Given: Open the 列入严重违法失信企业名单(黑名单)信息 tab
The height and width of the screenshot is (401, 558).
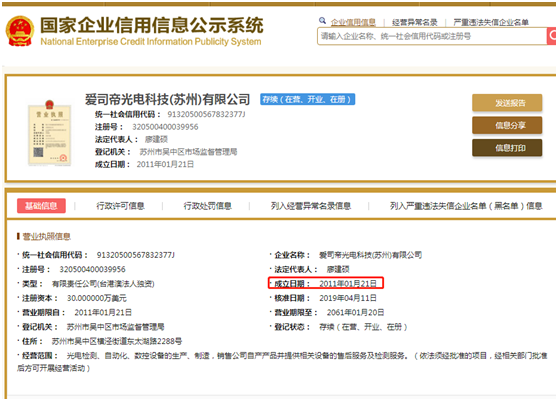Looking at the screenshot, I should 466,206.
